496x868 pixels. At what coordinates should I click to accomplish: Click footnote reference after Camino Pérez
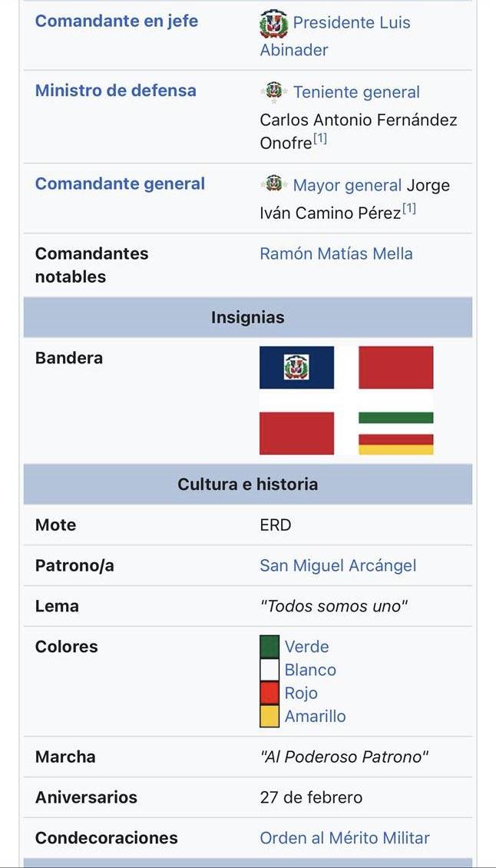409,209
